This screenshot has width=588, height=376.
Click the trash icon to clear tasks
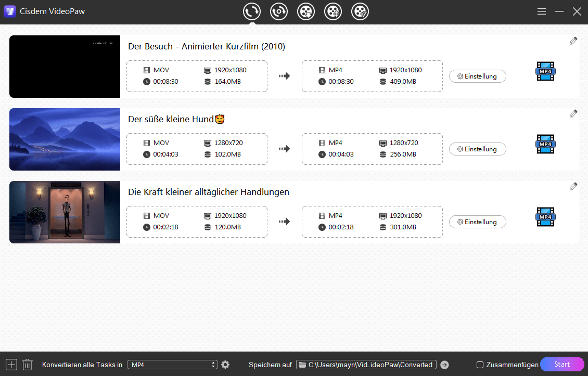[x=27, y=364]
